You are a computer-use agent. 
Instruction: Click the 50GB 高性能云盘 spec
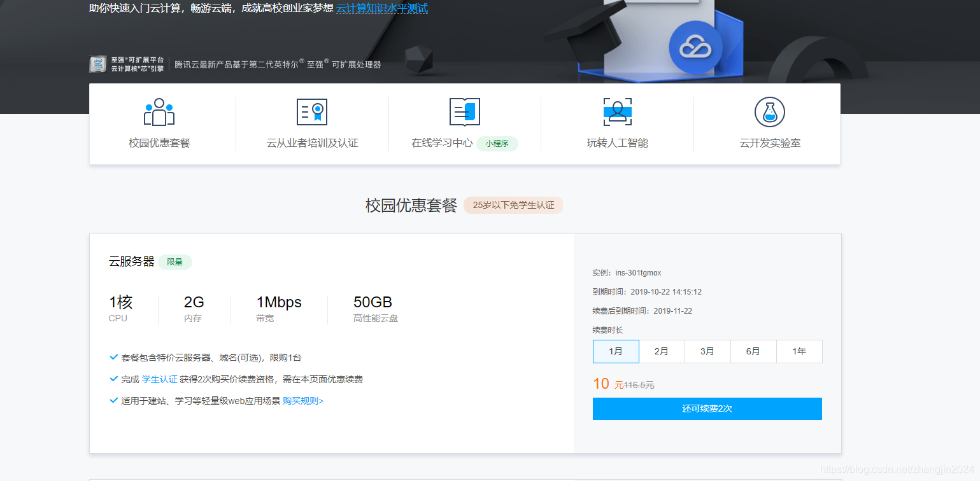(376, 309)
